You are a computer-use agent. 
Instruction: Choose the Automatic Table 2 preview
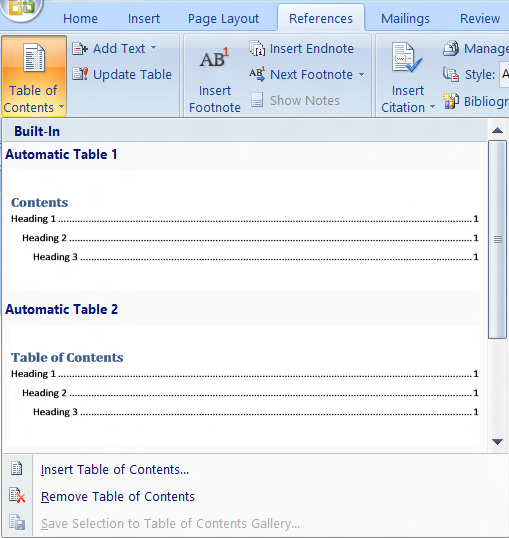[244, 386]
